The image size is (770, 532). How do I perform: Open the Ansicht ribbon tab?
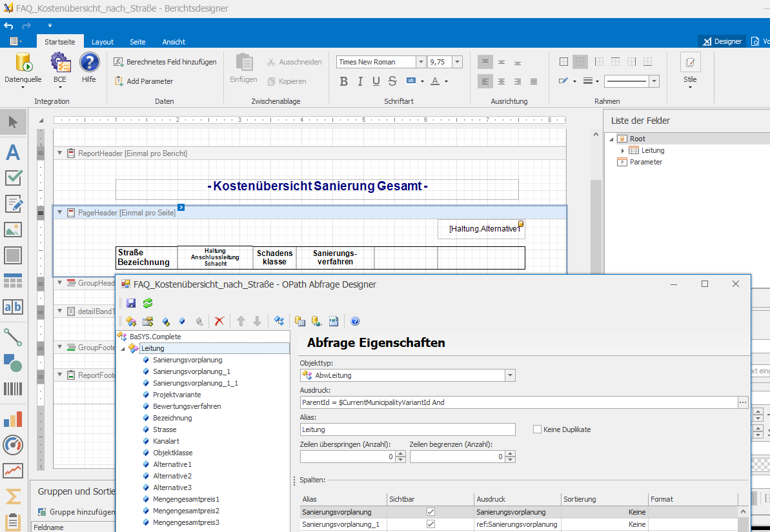(x=174, y=42)
